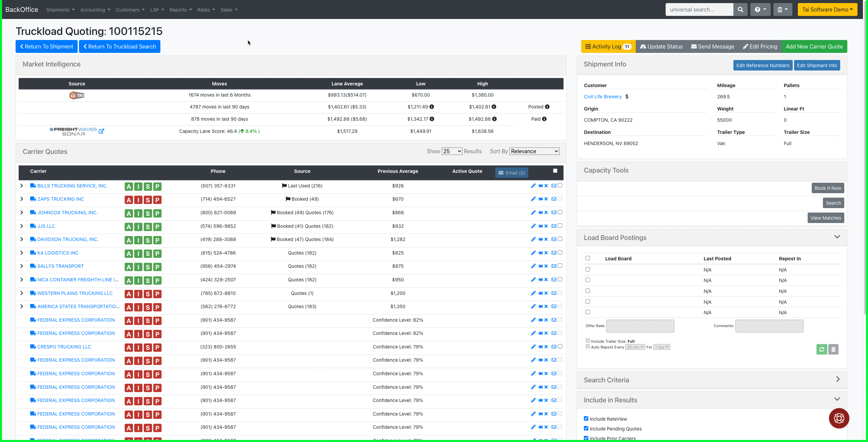
Task: Switch to the Update Status tab
Action: [661, 46]
